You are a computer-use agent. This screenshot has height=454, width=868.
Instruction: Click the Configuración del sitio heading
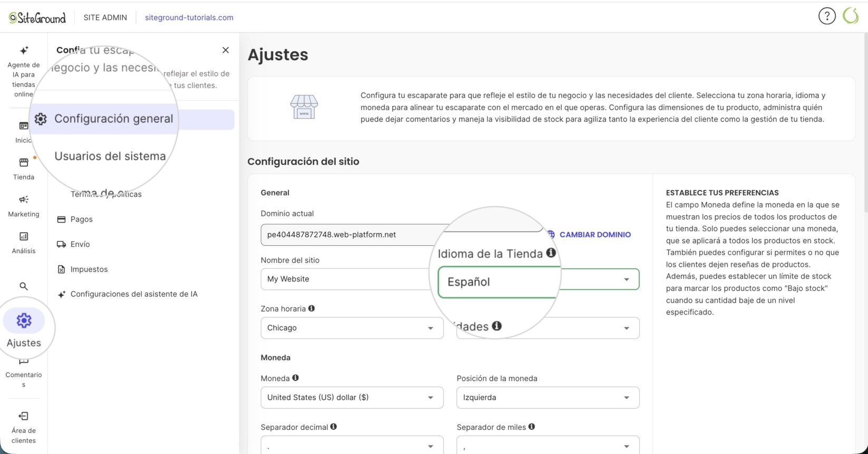point(303,162)
